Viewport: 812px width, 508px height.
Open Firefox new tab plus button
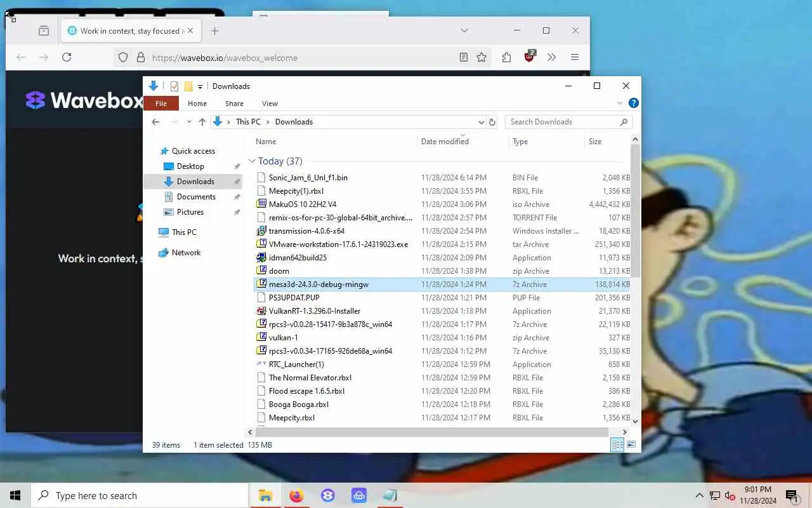coord(215,30)
